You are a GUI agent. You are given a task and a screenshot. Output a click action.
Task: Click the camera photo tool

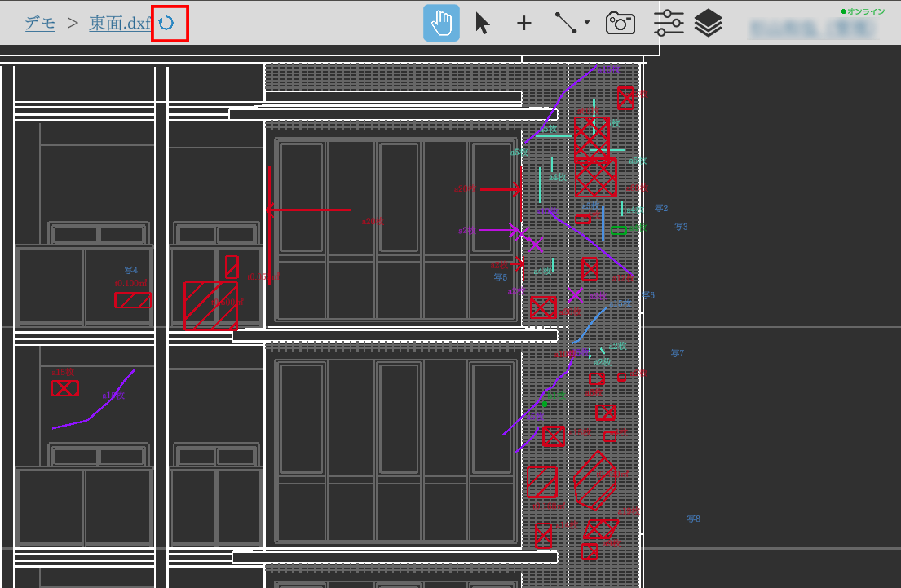click(x=621, y=23)
